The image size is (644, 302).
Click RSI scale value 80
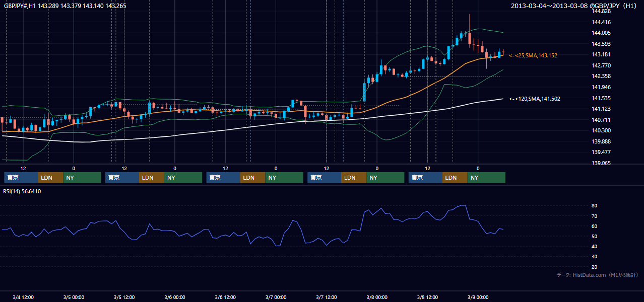tap(595, 206)
